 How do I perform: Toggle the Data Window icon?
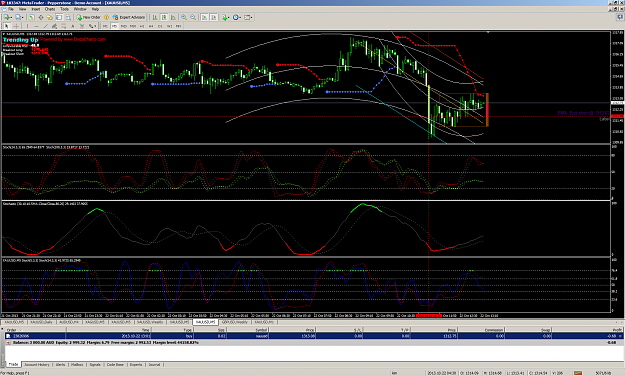(41, 17)
